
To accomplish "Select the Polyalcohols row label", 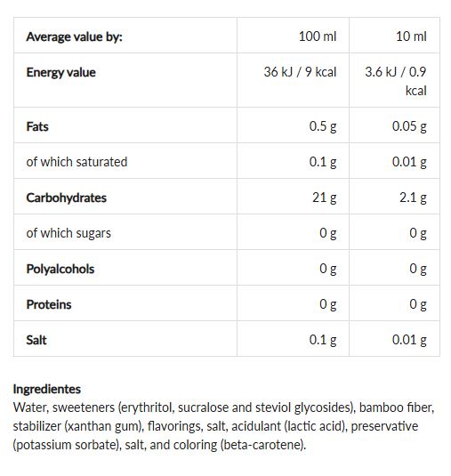I will tap(60, 269).
